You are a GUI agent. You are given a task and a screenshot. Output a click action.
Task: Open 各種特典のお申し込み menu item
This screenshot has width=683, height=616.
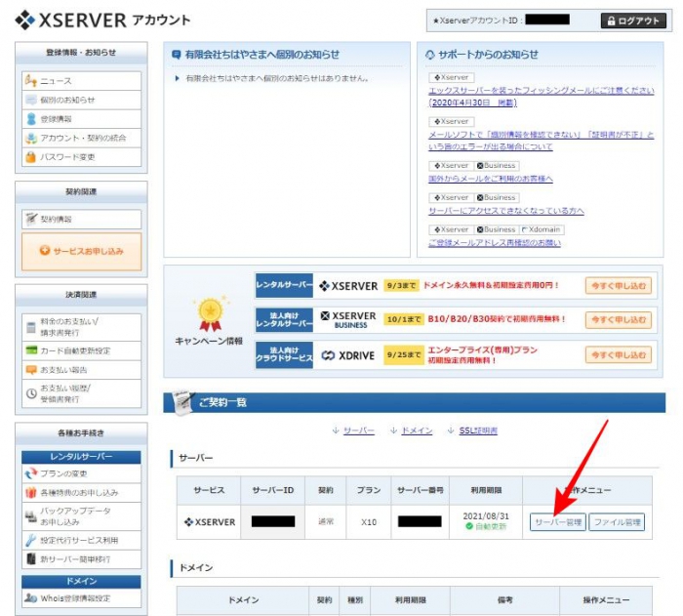[x=81, y=493]
